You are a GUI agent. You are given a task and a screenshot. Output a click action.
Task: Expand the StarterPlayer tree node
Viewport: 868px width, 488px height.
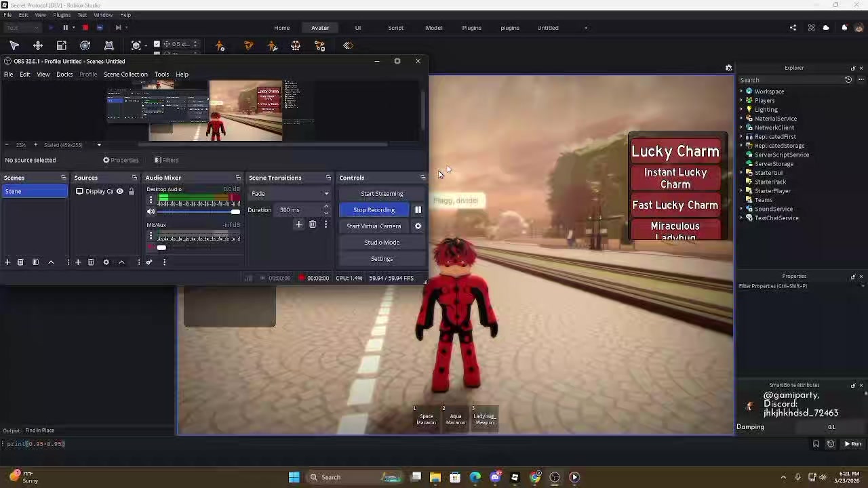[x=741, y=191]
